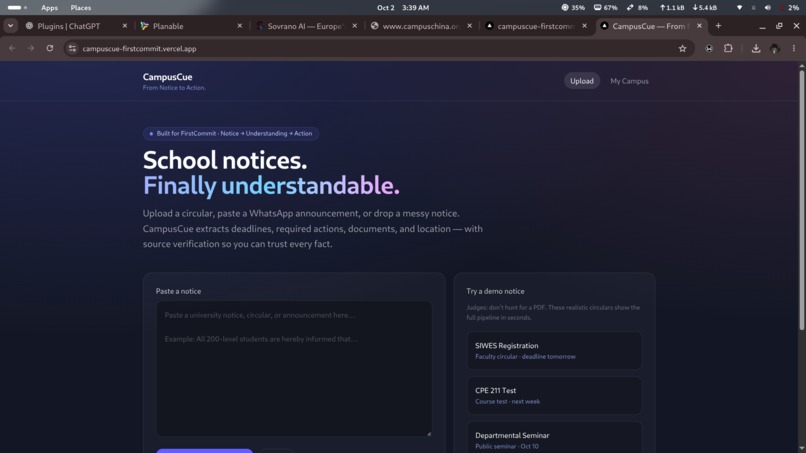
Task: Open the volume speaker icon
Action: 767,8
